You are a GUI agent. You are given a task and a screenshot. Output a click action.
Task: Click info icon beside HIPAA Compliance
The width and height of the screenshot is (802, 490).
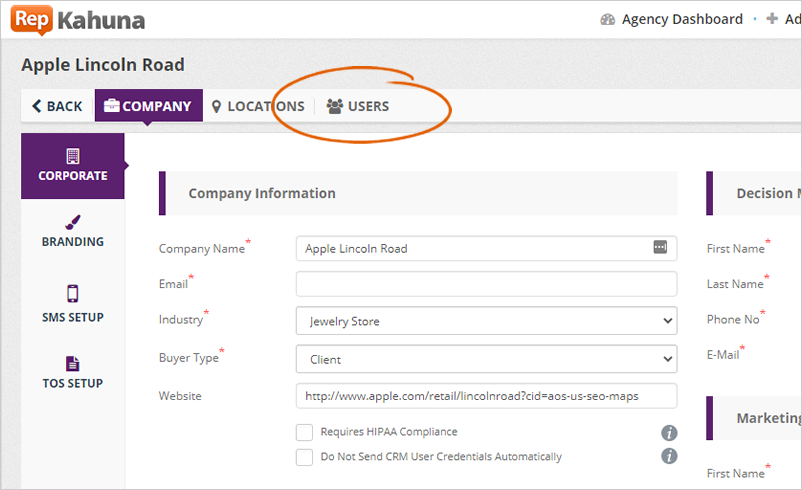[x=669, y=433]
